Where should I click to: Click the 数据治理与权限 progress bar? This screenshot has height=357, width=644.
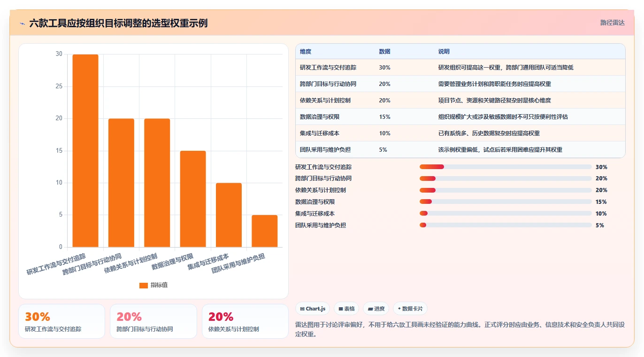click(506, 202)
